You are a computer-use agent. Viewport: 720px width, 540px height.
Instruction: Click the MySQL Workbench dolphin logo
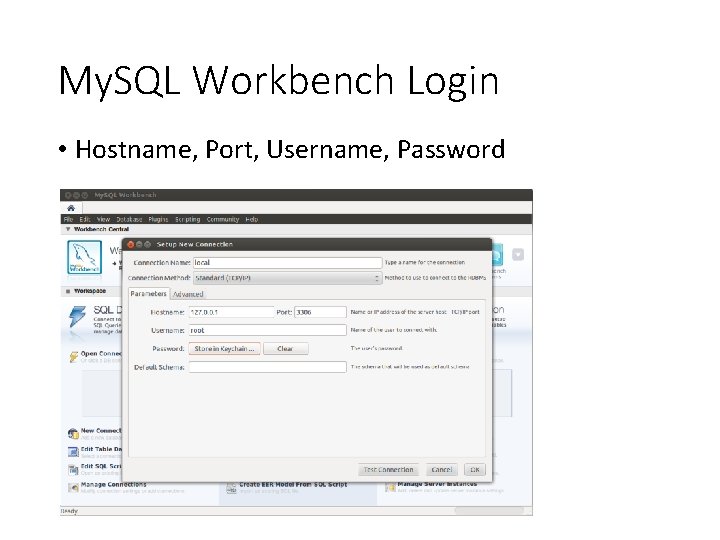point(84,257)
